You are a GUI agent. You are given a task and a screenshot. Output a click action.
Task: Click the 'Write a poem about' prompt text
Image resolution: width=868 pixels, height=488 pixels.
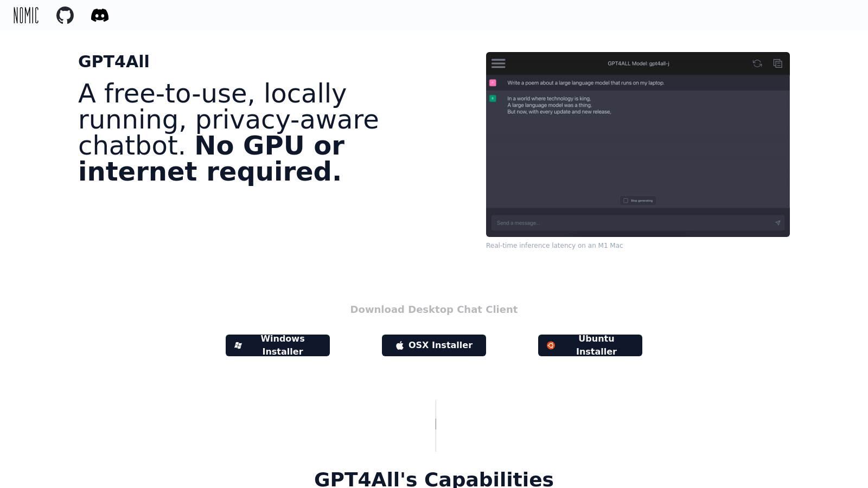coord(586,83)
